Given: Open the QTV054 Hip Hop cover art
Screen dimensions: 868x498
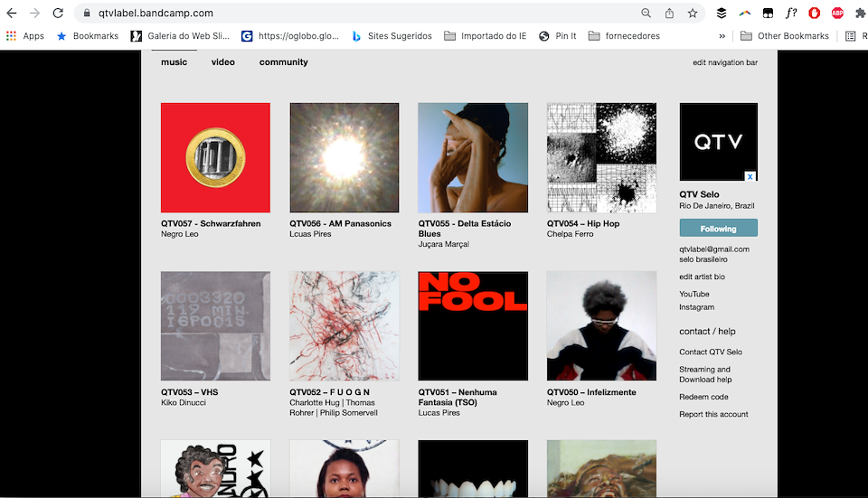Looking at the screenshot, I should coord(601,157).
